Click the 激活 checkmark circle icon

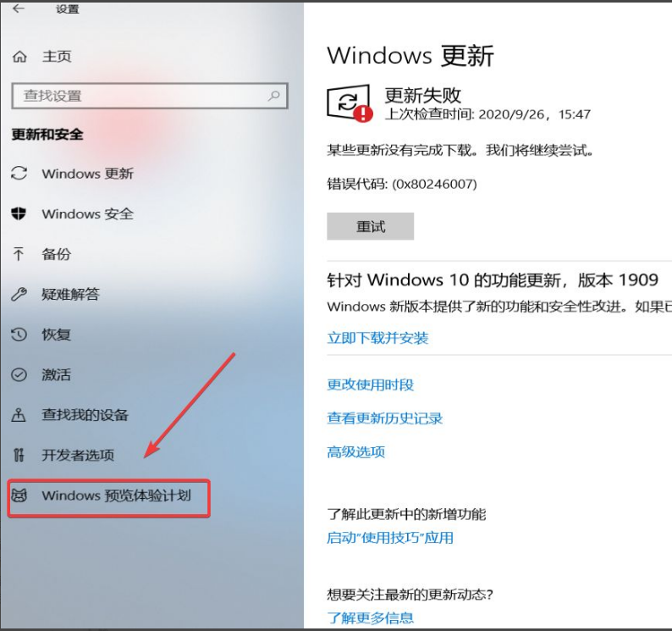pos(19,374)
